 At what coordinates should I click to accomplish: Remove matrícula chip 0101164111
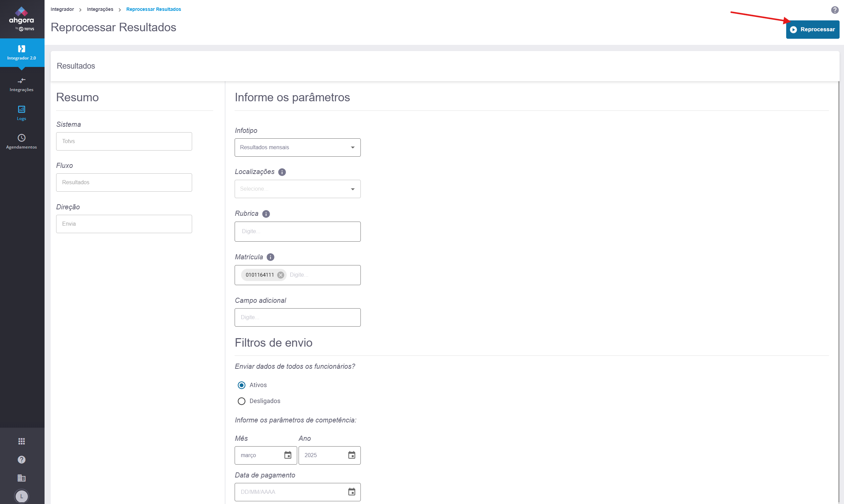pos(281,275)
